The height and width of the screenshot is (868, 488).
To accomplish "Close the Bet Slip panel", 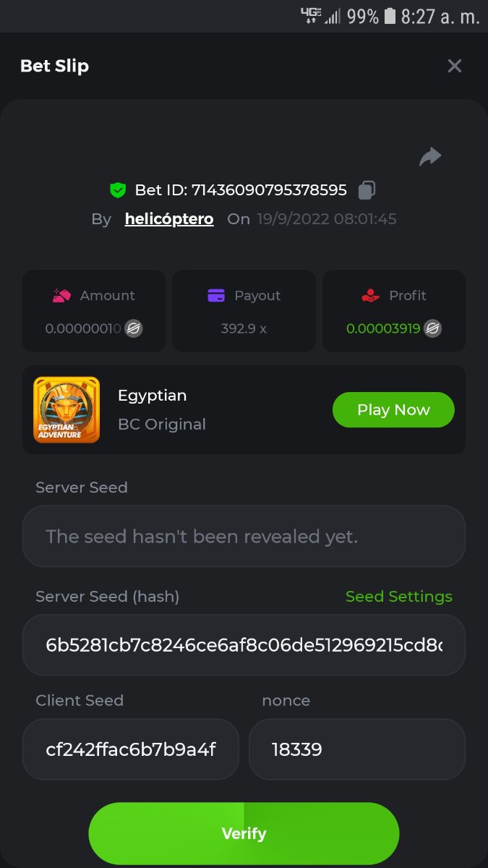I will coord(455,66).
